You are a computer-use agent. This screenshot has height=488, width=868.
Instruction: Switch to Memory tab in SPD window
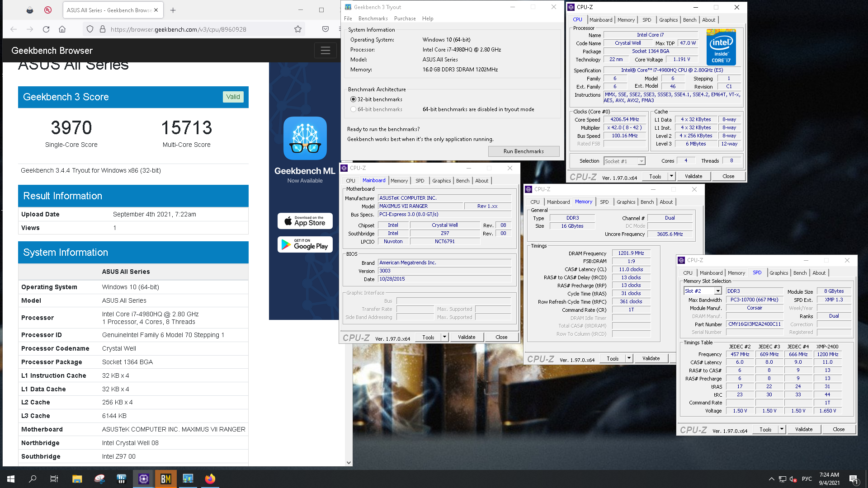point(736,273)
